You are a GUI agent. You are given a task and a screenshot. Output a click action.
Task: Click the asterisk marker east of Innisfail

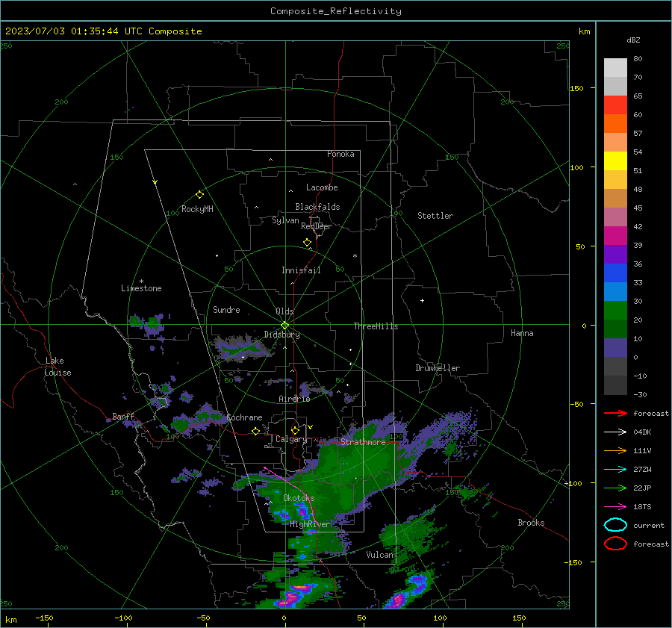(x=355, y=256)
